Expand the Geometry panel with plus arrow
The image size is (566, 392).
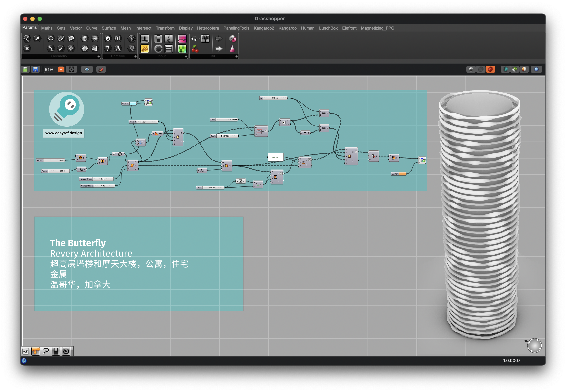tap(99, 56)
